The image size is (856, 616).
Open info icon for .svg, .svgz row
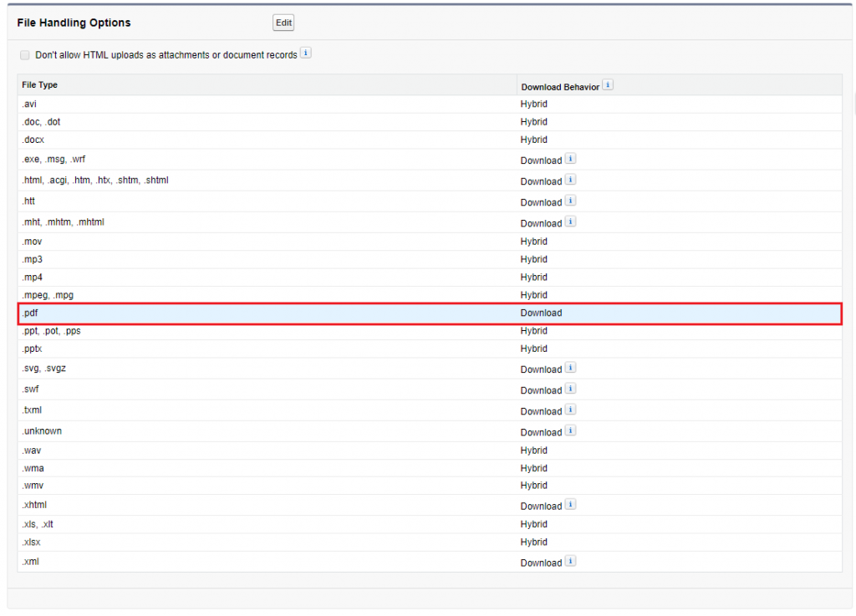tap(570, 368)
